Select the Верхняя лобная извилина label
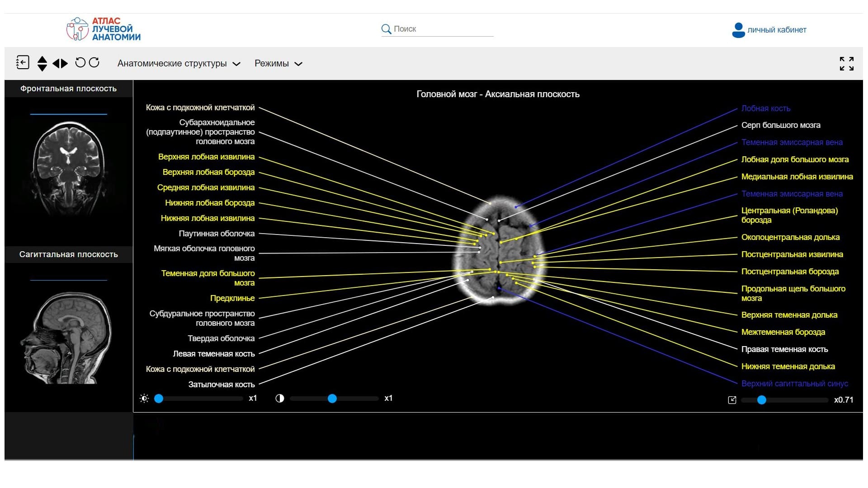 pos(206,157)
